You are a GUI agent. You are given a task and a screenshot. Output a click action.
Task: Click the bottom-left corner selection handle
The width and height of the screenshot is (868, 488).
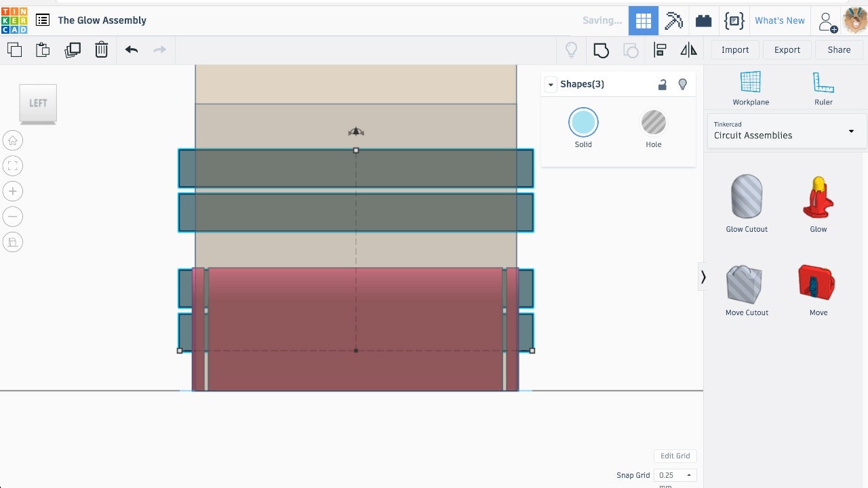point(180,351)
